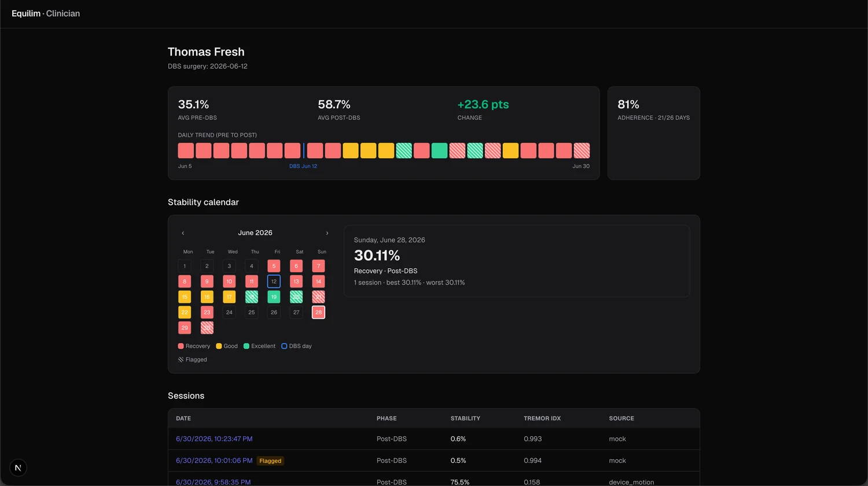Click the 0.994 tremor index value
This screenshot has width=868, height=486.
533,461
